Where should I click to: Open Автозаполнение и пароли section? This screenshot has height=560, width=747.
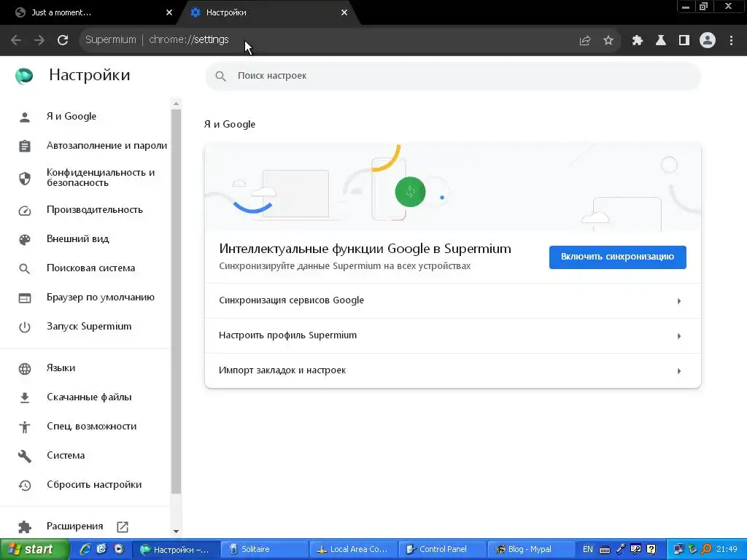pos(107,146)
